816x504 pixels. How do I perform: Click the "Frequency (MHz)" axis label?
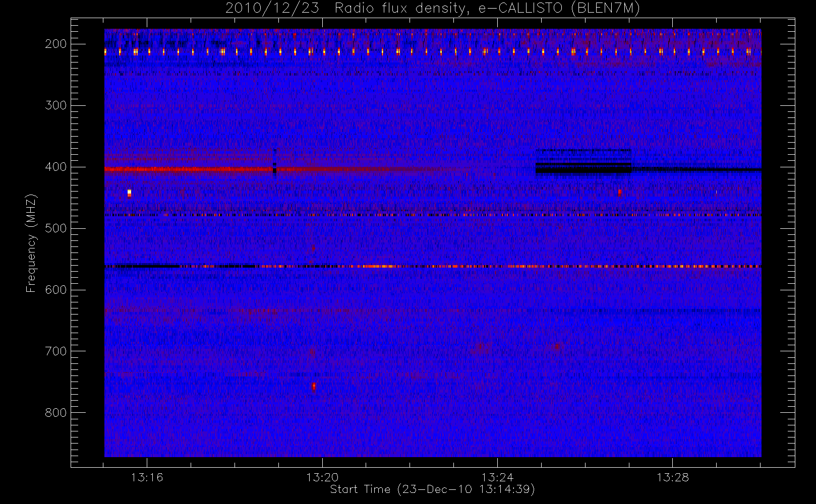(31, 243)
